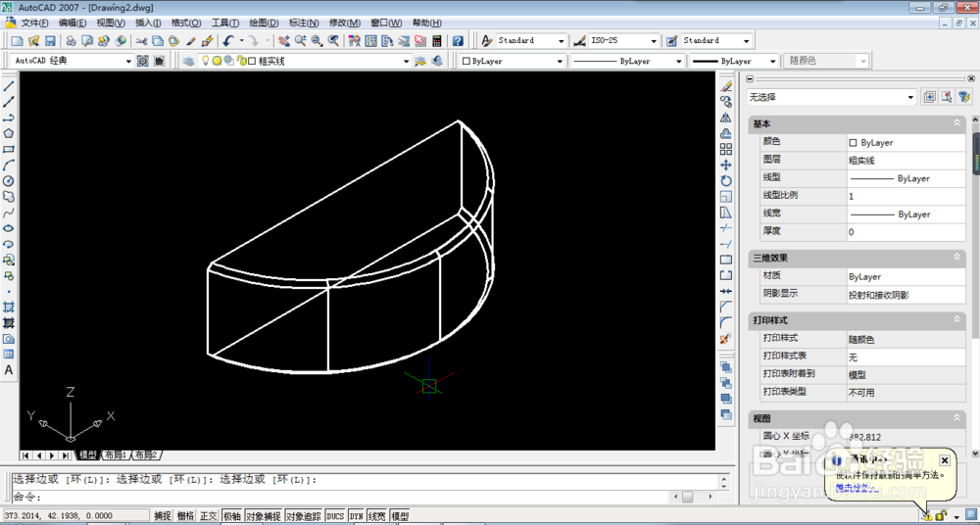Select the Ellipse draw tool
Screen dimensions: 980x525
[x=9, y=228]
